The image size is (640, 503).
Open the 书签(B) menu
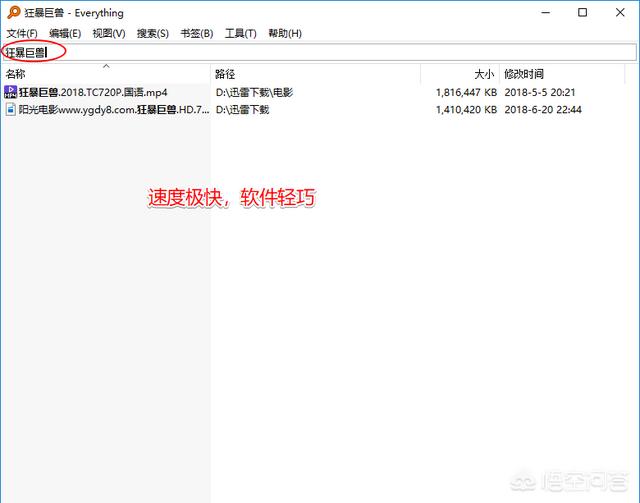click(197, 33)
